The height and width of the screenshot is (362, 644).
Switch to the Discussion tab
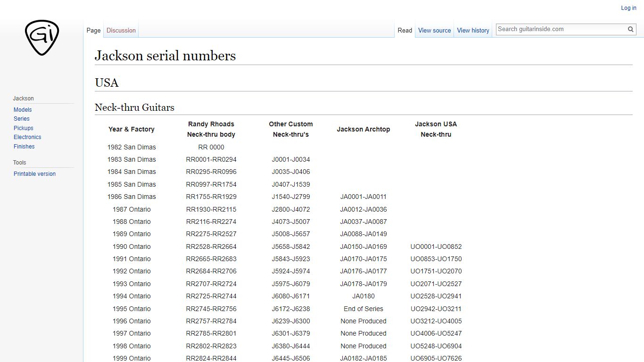(x=121, y=30)
